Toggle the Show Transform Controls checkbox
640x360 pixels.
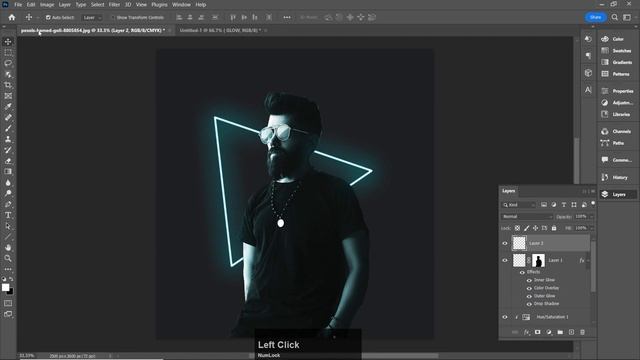click(113, 18)
